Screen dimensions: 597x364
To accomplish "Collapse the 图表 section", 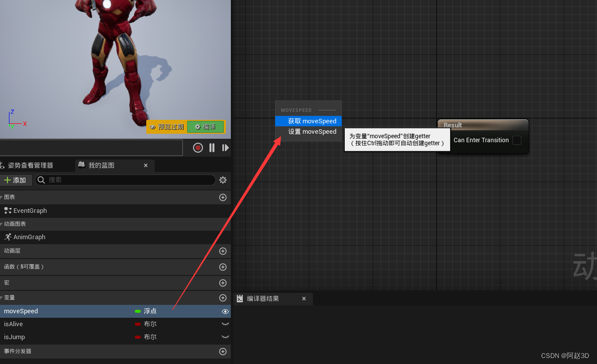I will [1, 197].
